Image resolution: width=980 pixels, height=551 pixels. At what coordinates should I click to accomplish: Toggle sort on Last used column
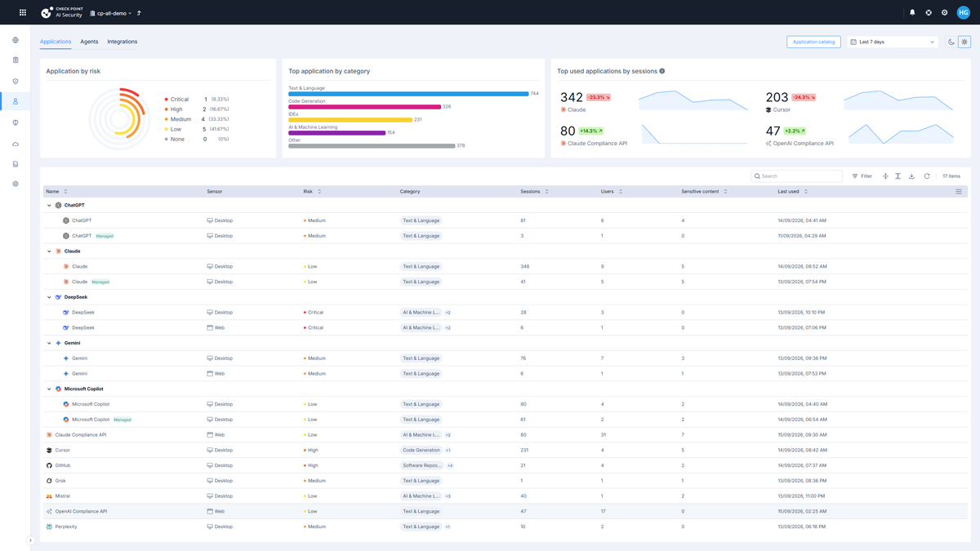(806, 192)
